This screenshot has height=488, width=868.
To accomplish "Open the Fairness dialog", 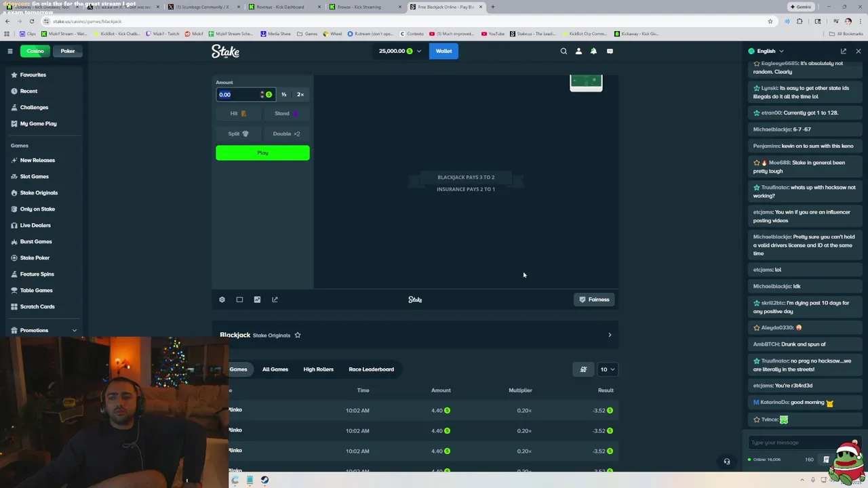I will point(594,300).
